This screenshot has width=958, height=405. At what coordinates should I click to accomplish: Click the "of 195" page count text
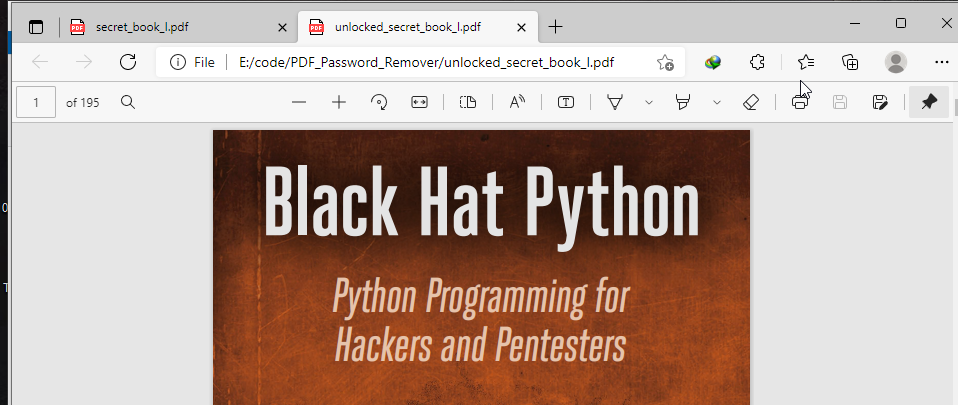(x=82, y=103)
